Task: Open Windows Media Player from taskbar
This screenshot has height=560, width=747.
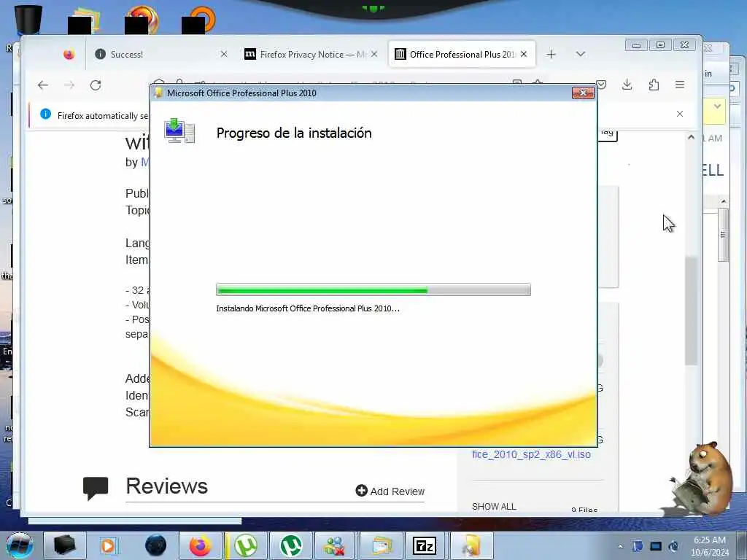Action: (x=108, y=545)
